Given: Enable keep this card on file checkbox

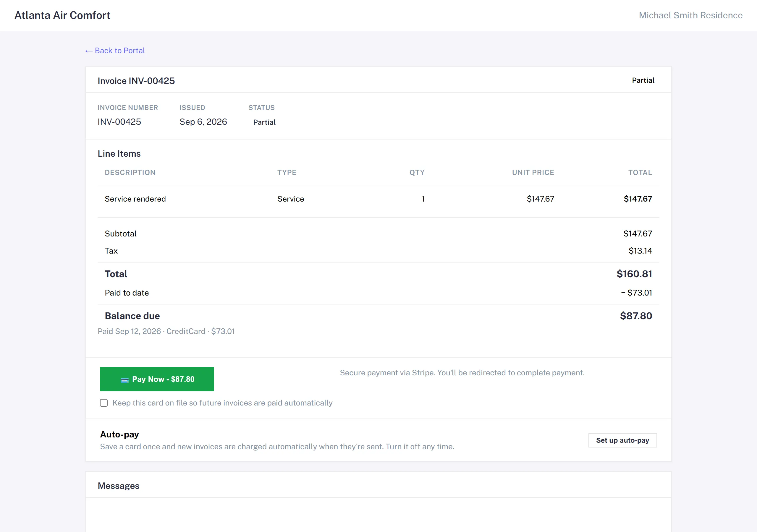Looking at the screenshot, I should (x=104, y=403).
